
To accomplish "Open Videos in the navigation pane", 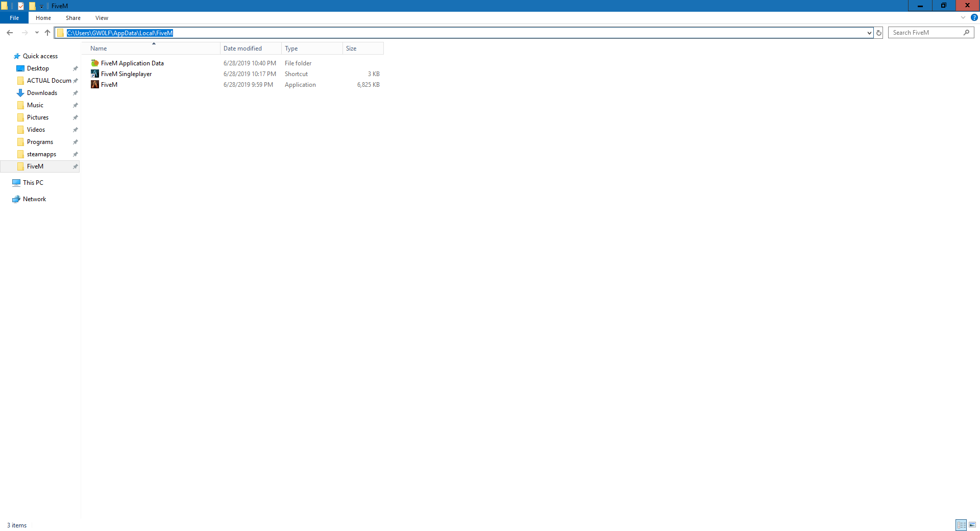I will coord(36,130).
